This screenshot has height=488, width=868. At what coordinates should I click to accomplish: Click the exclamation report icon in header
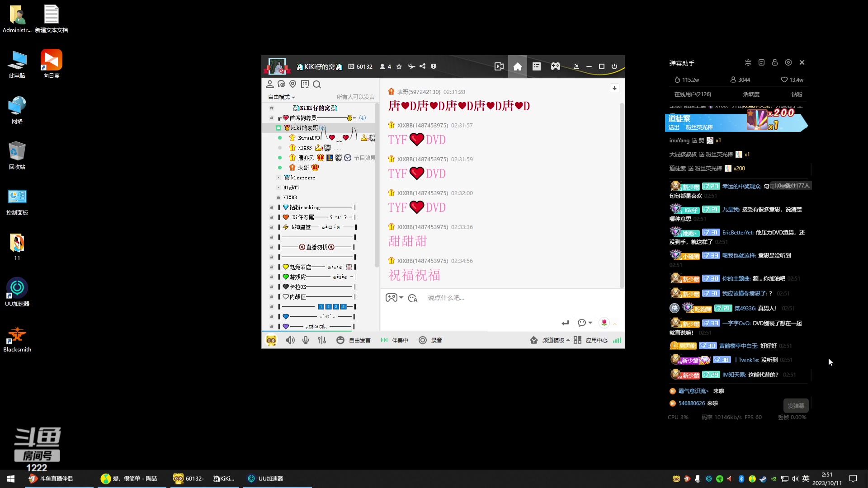point(434,66)
